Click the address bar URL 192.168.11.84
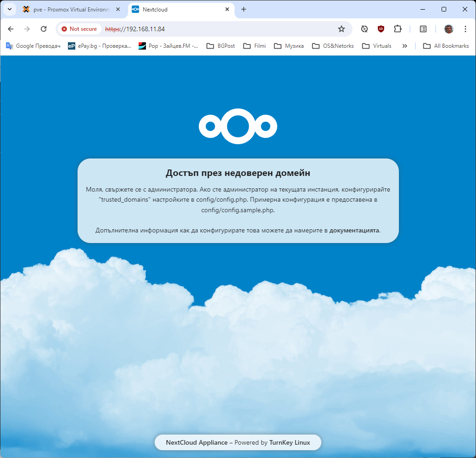The width and height of the screenshot is (476, 458). [x=135, y=29]
